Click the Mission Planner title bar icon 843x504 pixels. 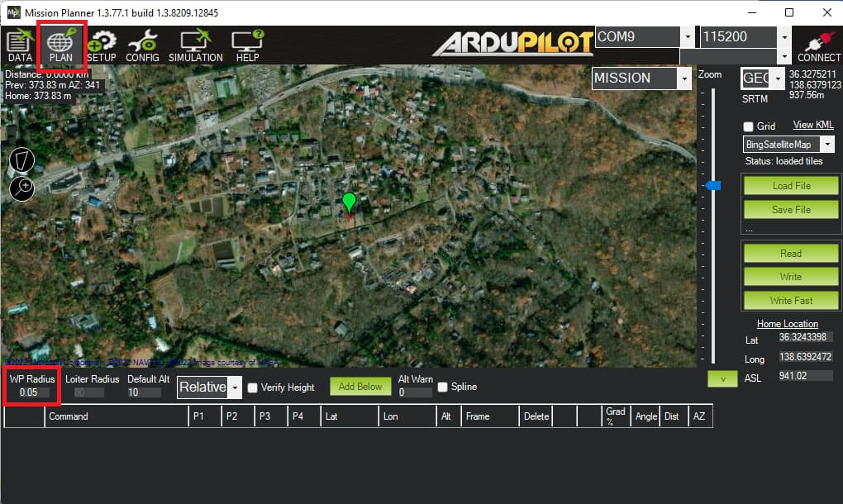(13, 12)
